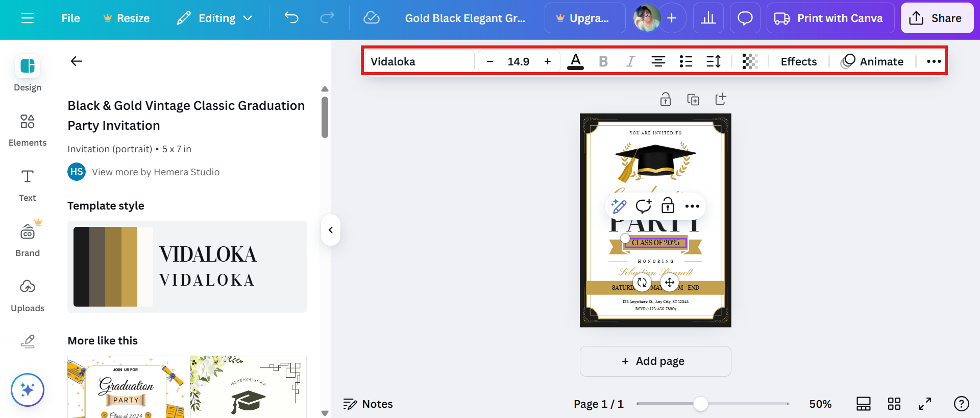The image size is (980, 418).
Task: Undo the last action
Action: pos(291,18)
